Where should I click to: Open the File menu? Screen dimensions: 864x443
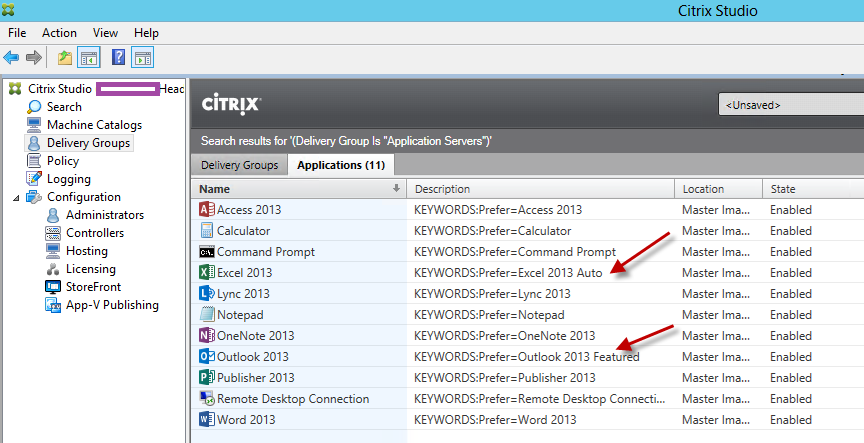coord(17,33)
